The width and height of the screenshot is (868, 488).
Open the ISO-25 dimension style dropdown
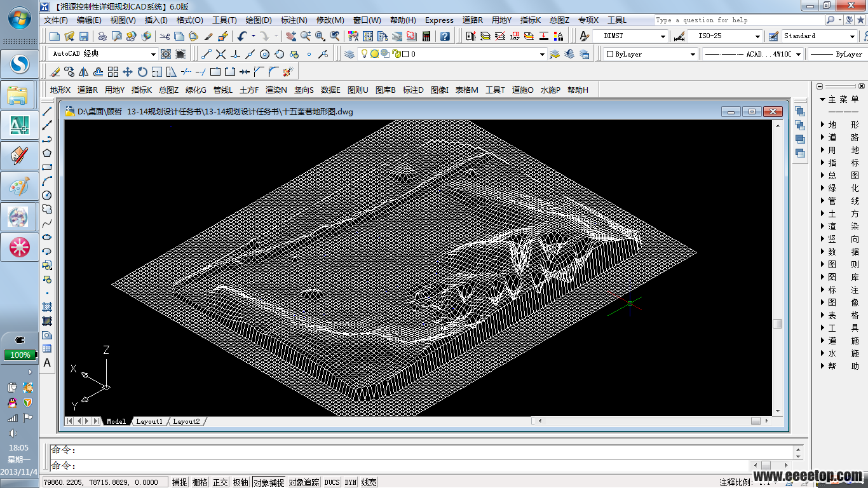pyautogui.click(x=757, y=36)
